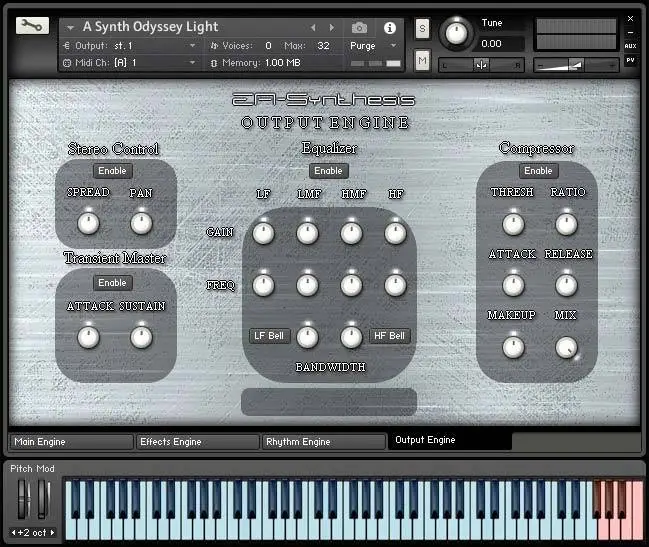Click the LF FREQ knob
Screen dimensions: 649x547
[263, 285]
